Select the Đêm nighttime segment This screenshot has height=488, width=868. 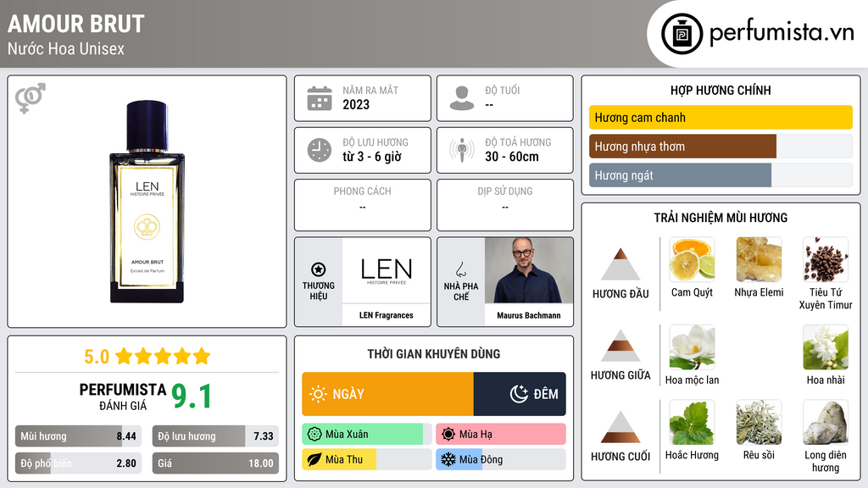click(520, 394)
